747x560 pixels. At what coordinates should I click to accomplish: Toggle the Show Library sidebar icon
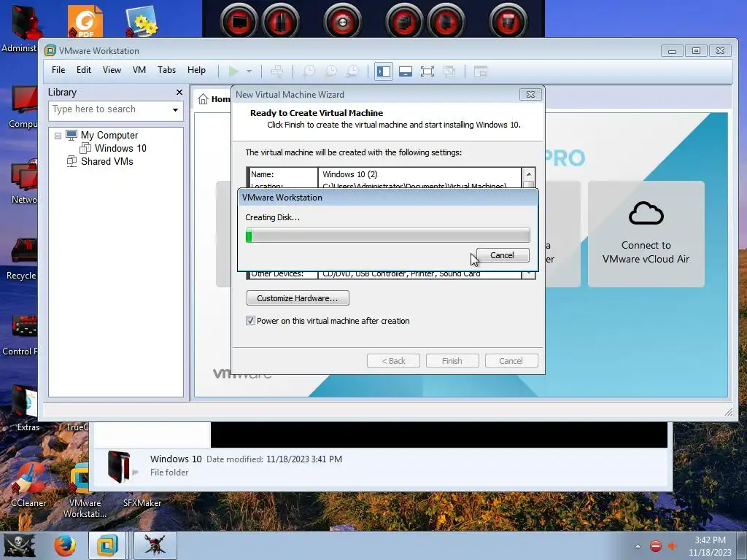pos(384,71)
